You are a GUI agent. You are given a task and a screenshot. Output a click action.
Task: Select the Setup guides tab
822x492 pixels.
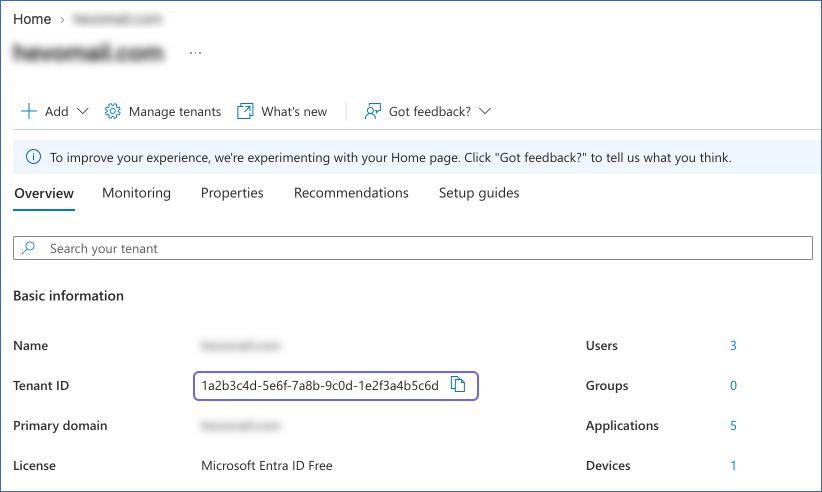[479, 193]
